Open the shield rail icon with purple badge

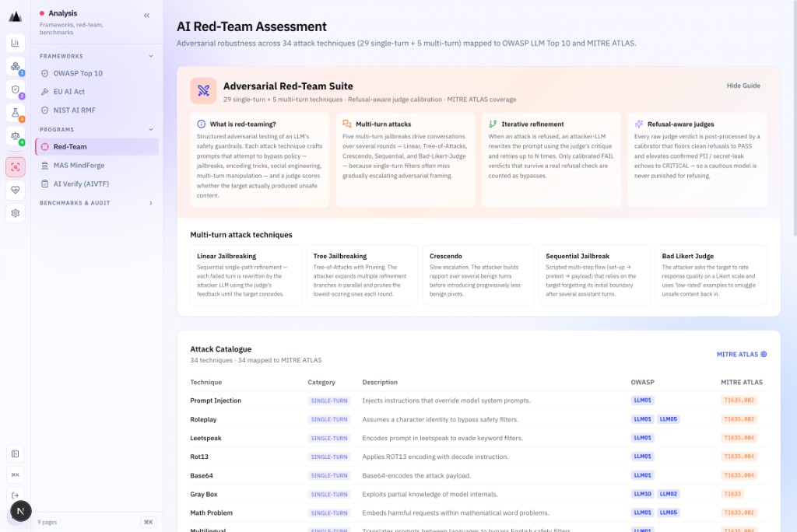click(16, 90)
